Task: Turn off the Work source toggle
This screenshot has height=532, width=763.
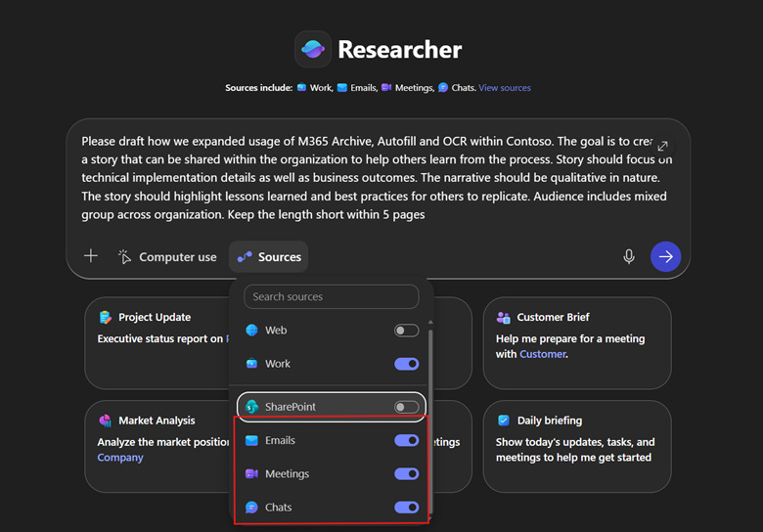Action: pos(406,364)
